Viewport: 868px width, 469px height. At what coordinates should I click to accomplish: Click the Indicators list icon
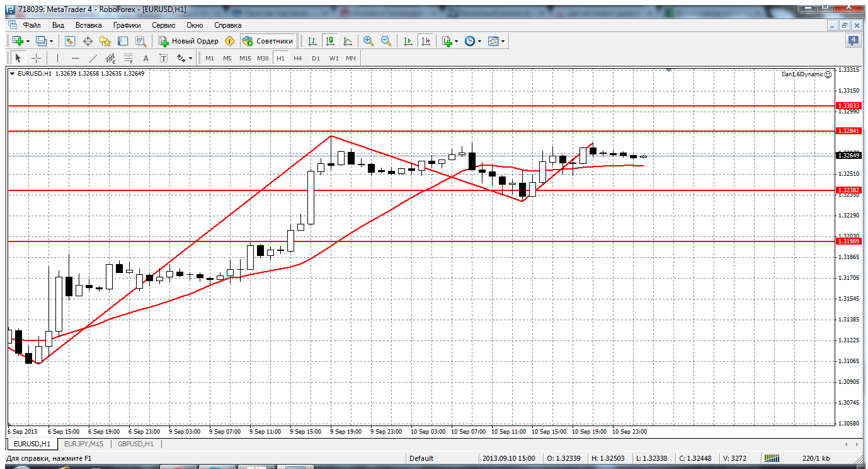click(447, 41)
